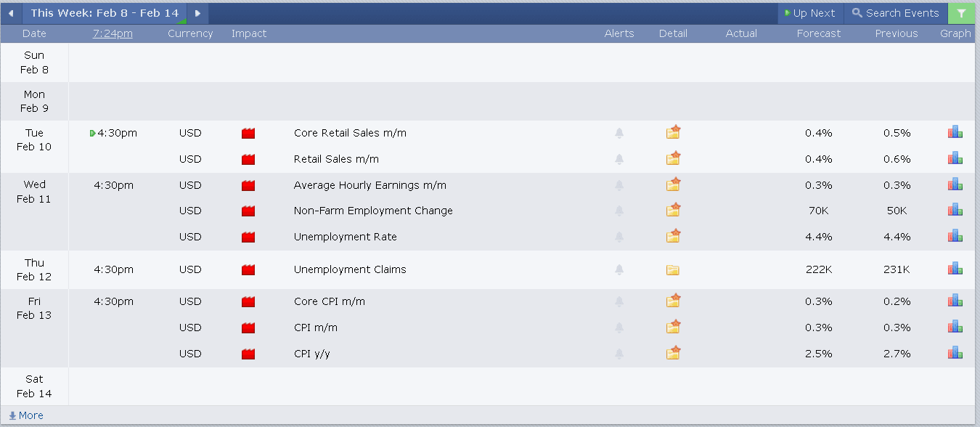
Task: Open This Week date range selector
Action: (x=105, y=13)
